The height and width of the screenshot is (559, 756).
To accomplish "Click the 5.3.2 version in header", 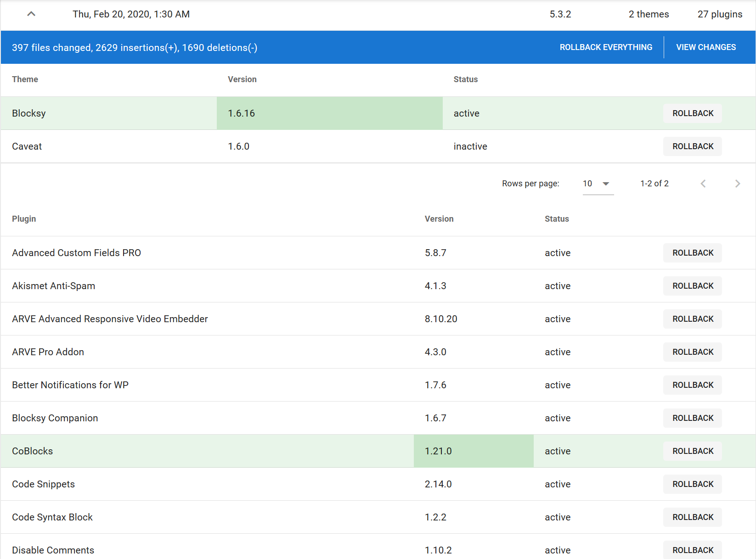I will tap(560, 14).
